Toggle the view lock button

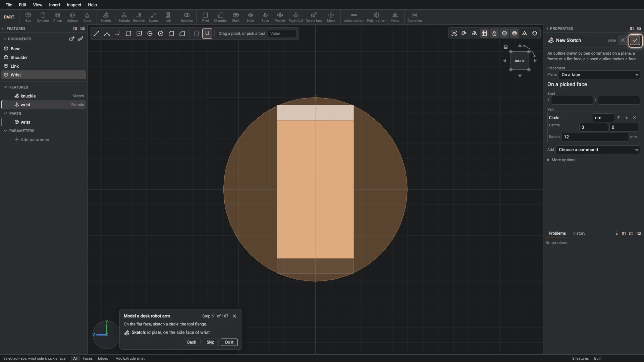494,33
